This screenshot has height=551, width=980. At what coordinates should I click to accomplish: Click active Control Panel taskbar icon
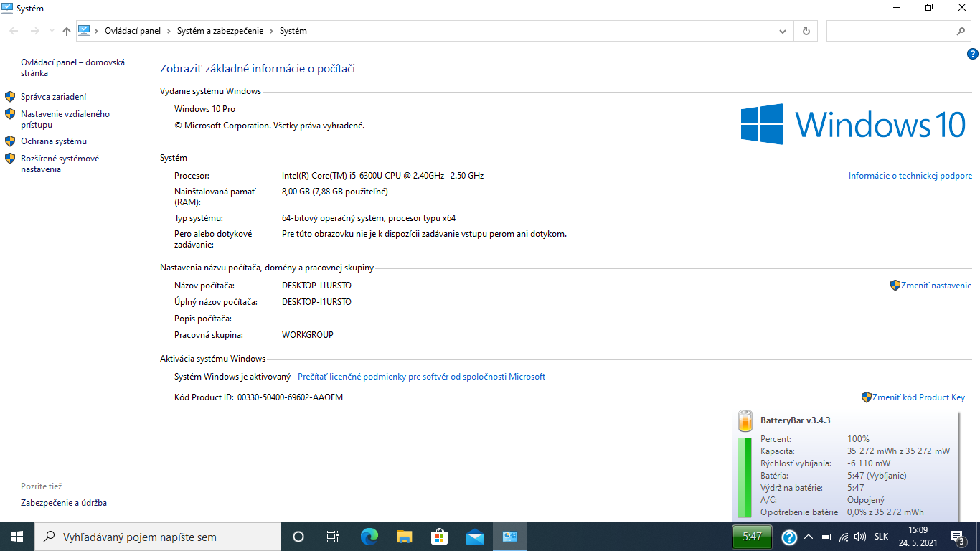pos(510,537)
